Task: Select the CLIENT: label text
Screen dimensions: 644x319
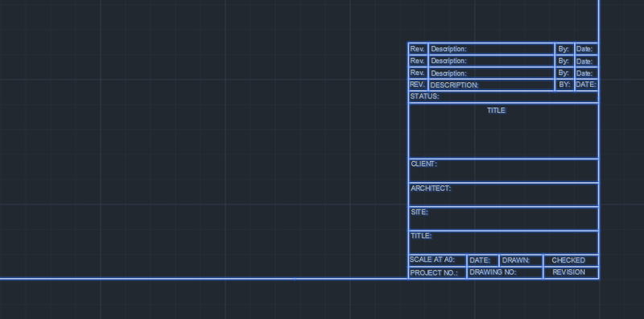Action: [424, 164]
